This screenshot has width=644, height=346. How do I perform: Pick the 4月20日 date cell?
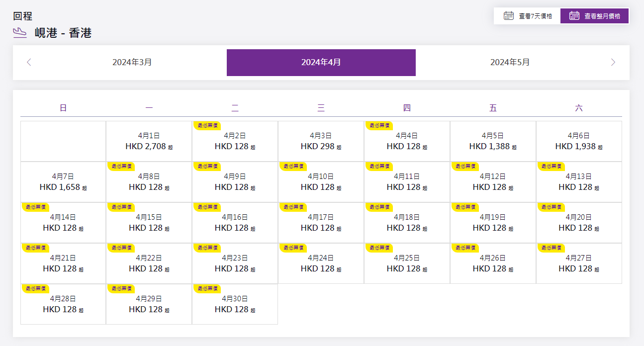click(579, 223)
